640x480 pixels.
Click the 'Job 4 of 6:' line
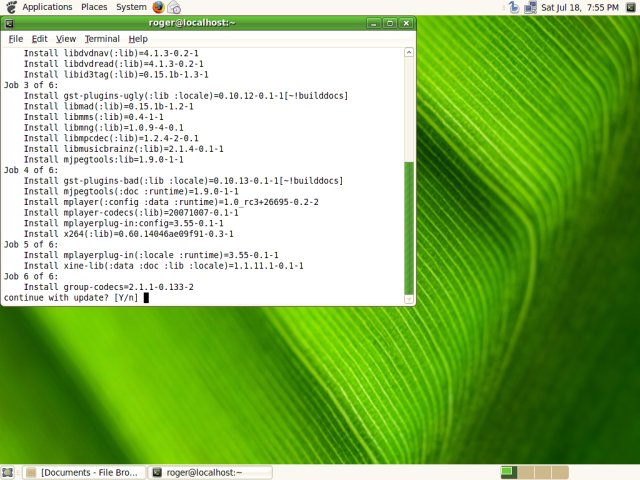tap(31, 170)
